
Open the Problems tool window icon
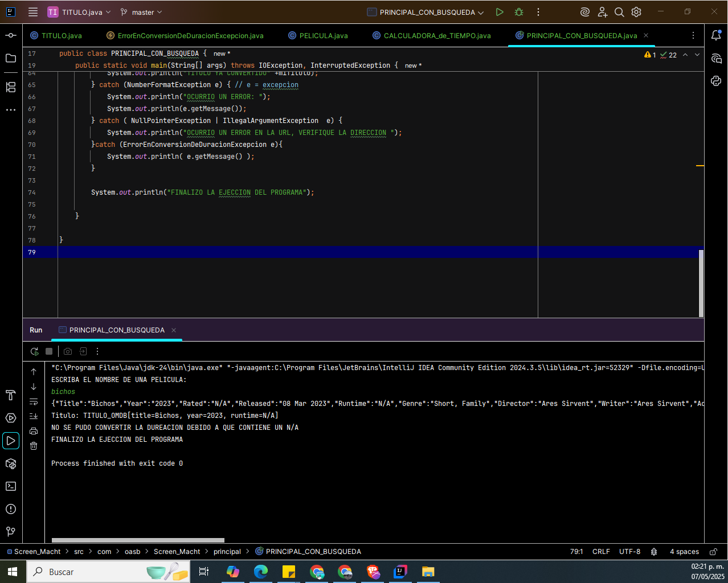coord(11,509)
